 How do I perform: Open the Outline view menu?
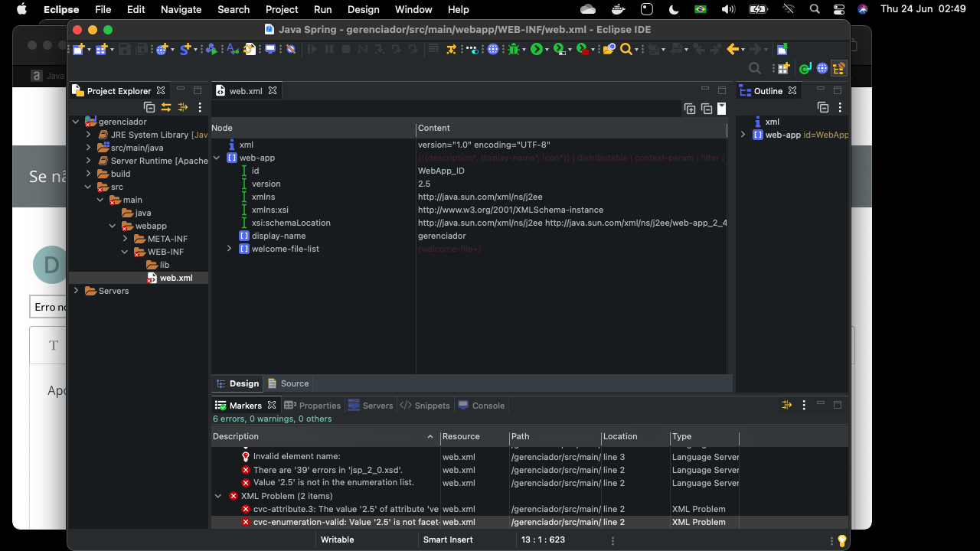840,107
